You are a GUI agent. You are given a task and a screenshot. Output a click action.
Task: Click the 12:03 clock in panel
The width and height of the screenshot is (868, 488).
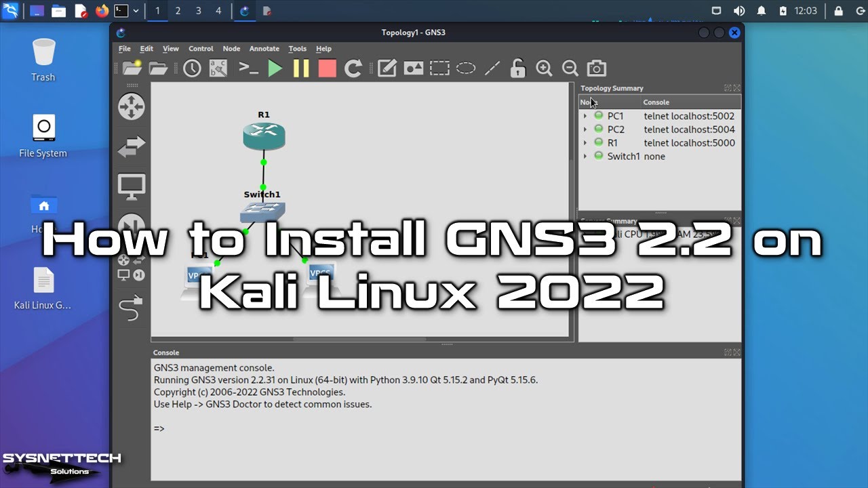coord(806,11)
